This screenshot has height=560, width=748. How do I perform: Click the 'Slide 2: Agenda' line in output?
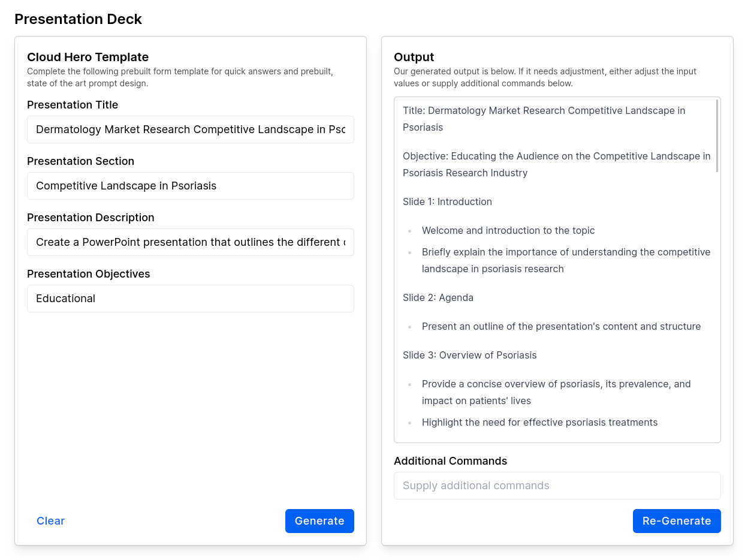pyautogui.click(x=438, y=297)
